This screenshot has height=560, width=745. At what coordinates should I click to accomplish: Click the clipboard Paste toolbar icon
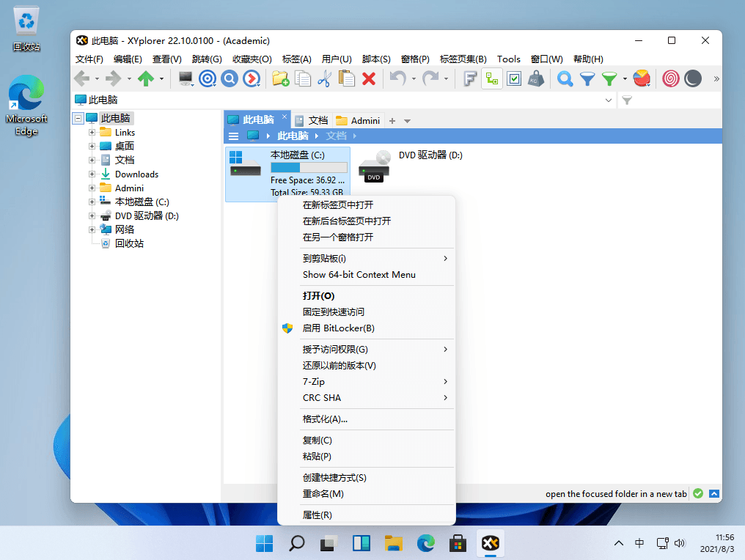[346, 78]
